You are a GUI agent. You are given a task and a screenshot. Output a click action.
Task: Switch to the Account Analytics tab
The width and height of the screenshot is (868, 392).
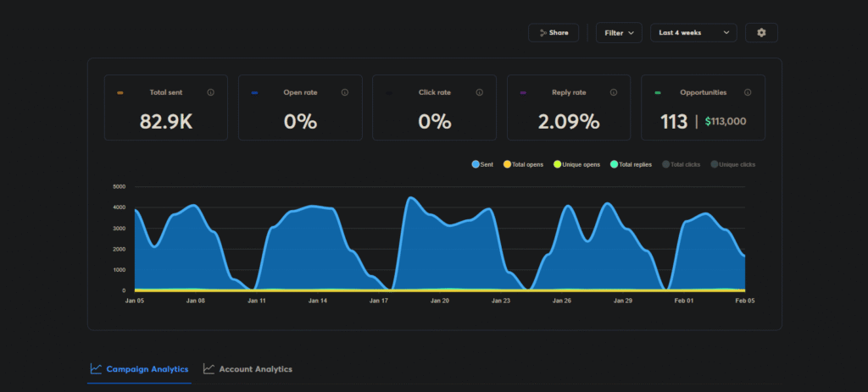click(x=255, y=369)
